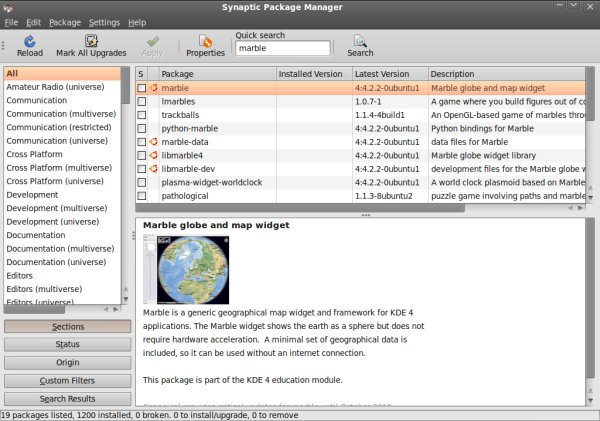This screenshot has width=600, height=421.
Task: Click the Reload toolbar icon
Action: (30, 42)
